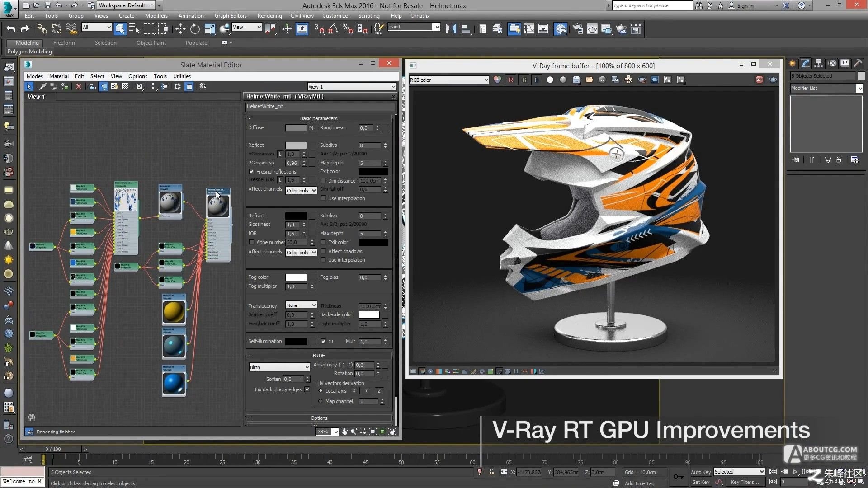Image resolution: width=868 pixels, height=488 pixels.
Task: Open Render Setup from the toolbar
Action: pyautogui.click(x=578, y=29)
